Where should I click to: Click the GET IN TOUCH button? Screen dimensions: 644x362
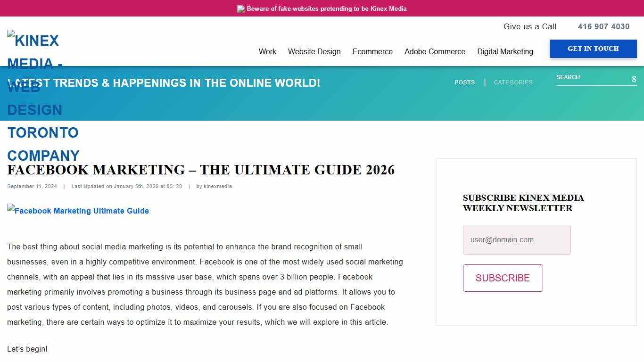point(593,49)
